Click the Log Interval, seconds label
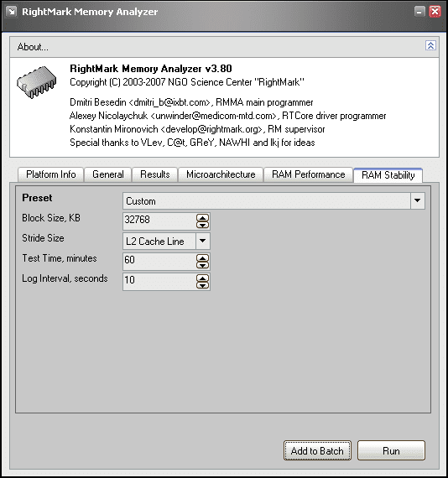 point(65,278)
